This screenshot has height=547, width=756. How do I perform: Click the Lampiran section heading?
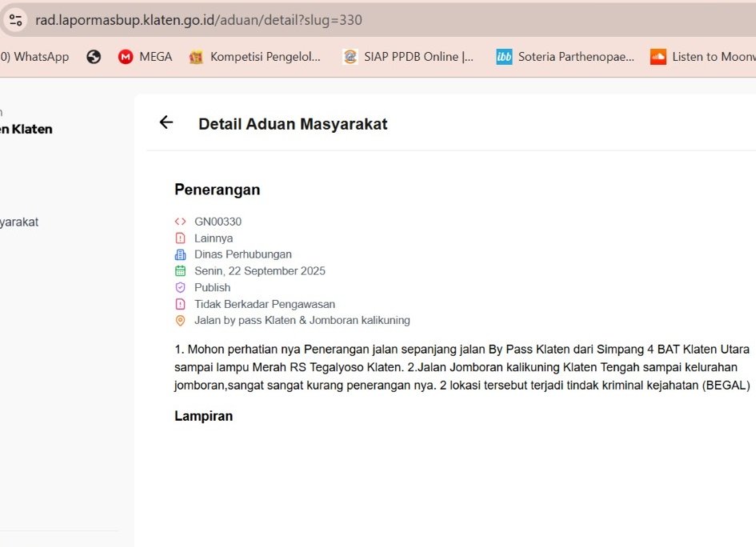tap(203, 416)
